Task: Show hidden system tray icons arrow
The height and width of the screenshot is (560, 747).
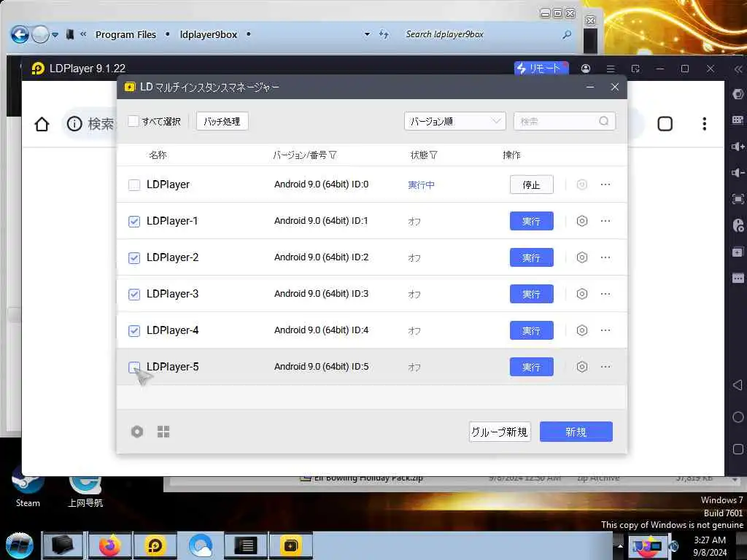Action: pyautogui.click(x=620, y=545)
